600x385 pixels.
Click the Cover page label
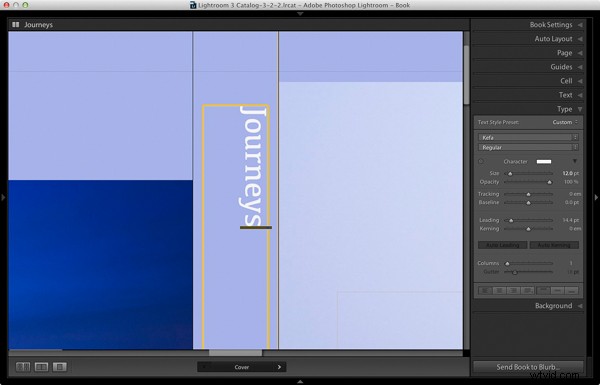242,367
